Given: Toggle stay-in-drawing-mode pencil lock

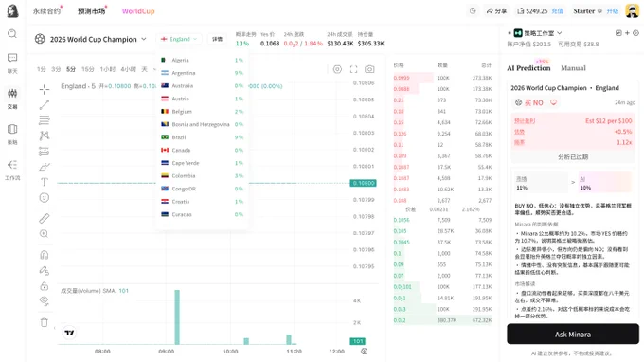Looking at the screenshot, I should [x=45, y=270].
